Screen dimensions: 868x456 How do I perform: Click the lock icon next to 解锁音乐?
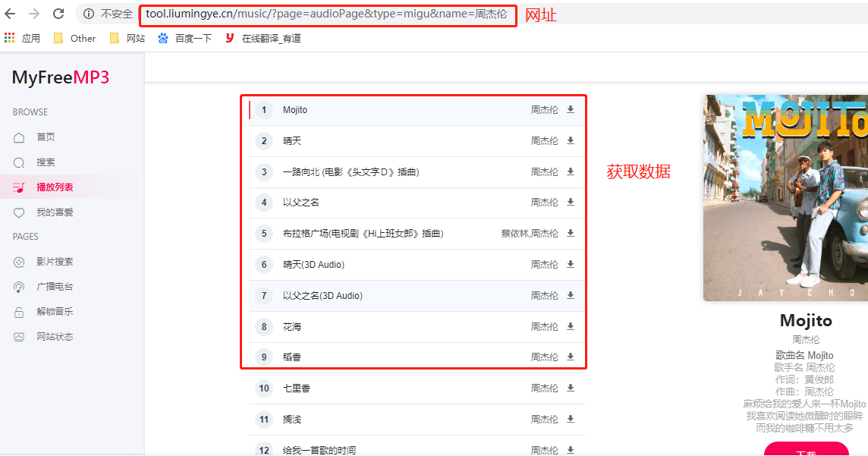pyautogui.click(x=19, y=312)
